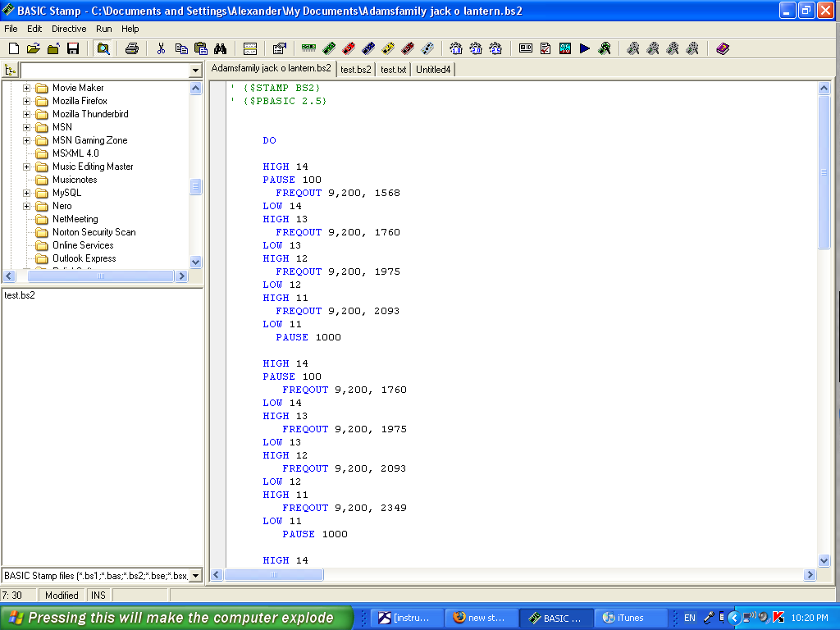Click the Syntax Check icon with checkmark
The image size is (840, 630).
(546, 48)
